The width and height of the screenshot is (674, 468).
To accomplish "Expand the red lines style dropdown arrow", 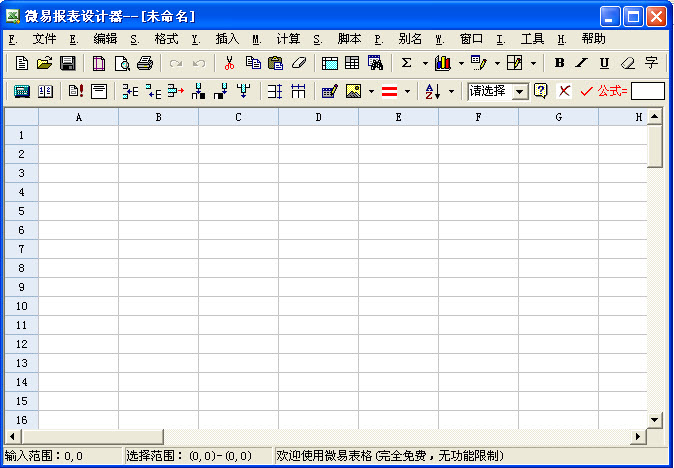I will 407,91.
